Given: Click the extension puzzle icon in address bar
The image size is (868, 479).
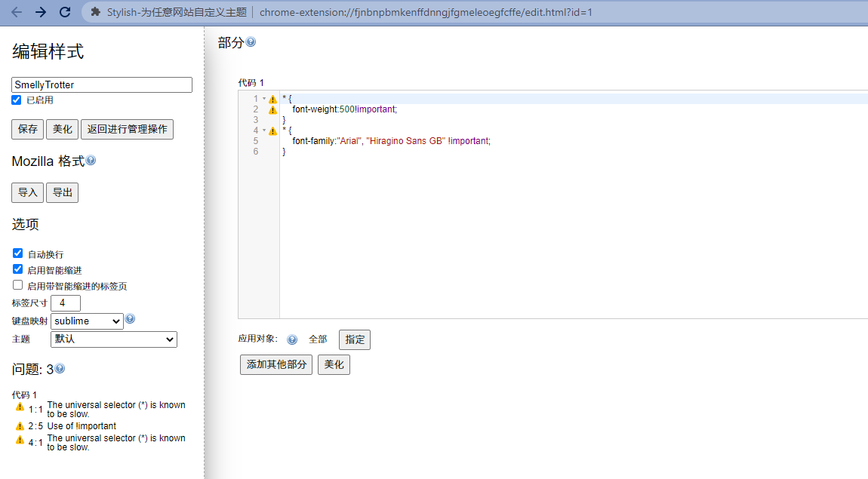Looking at the screenshot, I should [x=95, y=12].
